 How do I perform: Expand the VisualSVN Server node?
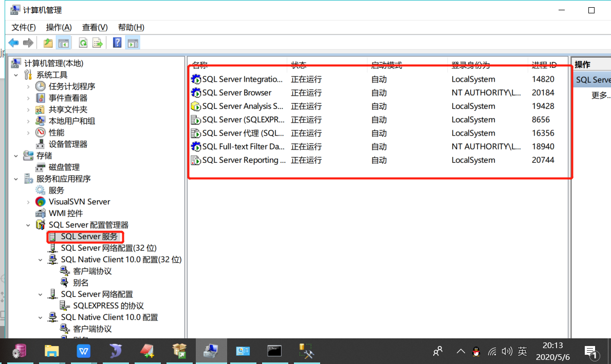(x=28, y=202)
